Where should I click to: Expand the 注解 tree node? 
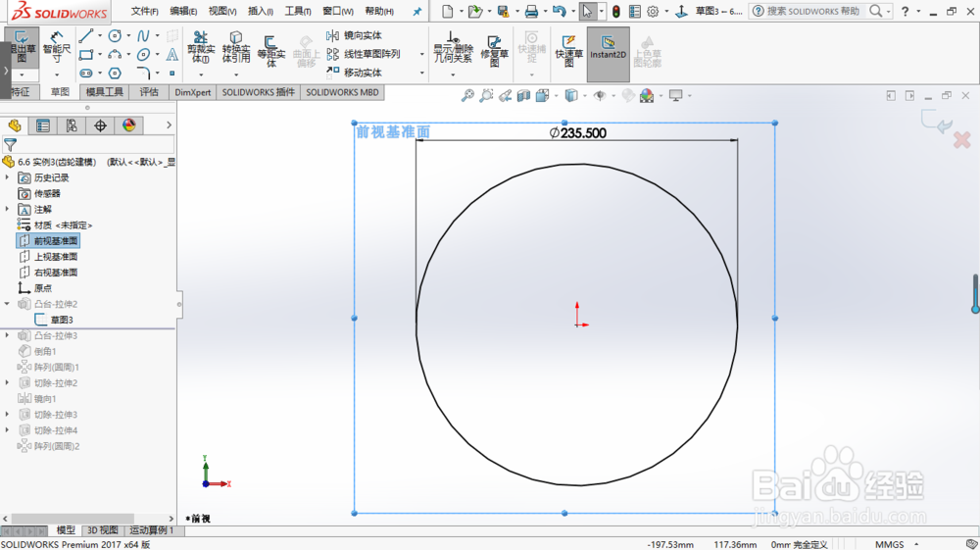(8, 209)
